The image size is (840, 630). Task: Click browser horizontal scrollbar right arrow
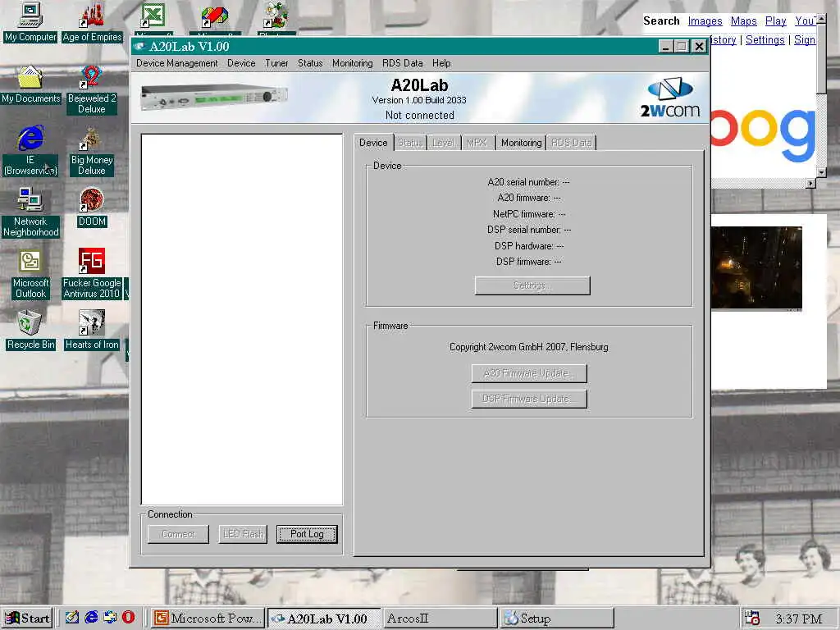[x=810, y=183]
